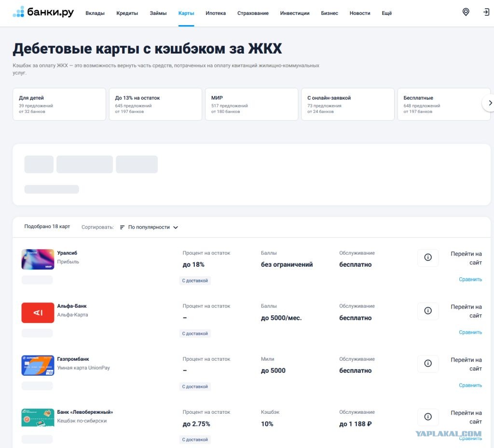Open the Вклады menu
494x448 pixels.
95,13
